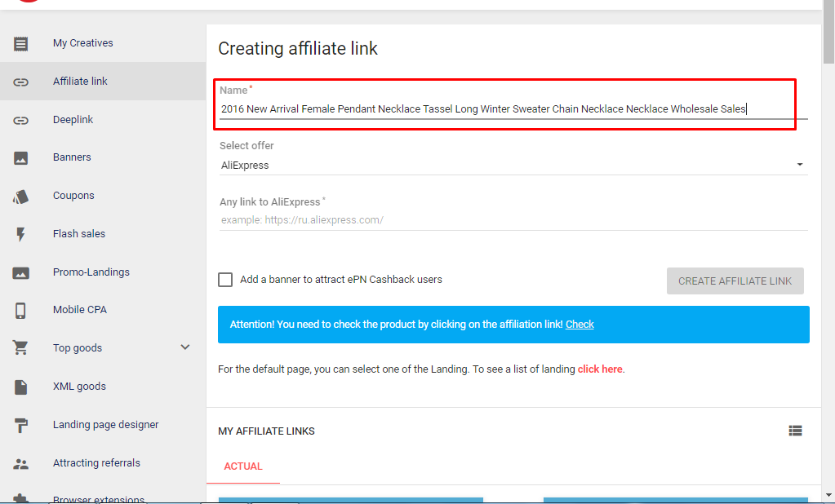Enable the ePN Cashback banner checkbox
The height and width of the screenshot is (504, 835).
[x=225, y=280]
